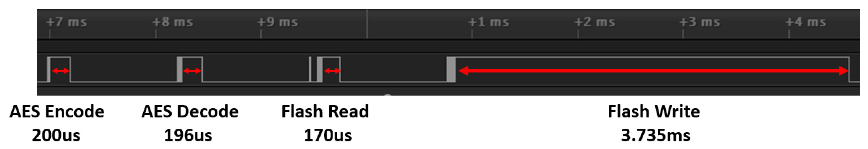Select the AES Decode pulse on waveform
The width and height of the screenshot is (868, 149).
click(190, 69)
